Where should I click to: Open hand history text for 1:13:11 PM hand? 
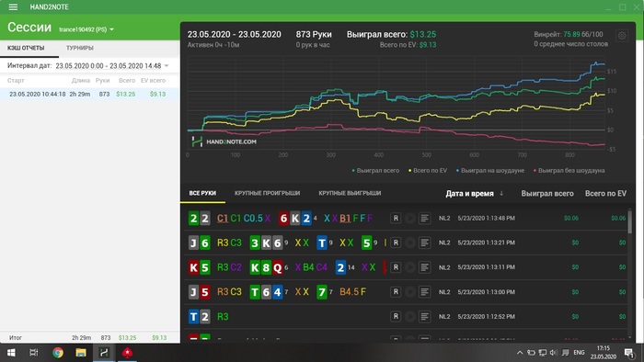425,267
